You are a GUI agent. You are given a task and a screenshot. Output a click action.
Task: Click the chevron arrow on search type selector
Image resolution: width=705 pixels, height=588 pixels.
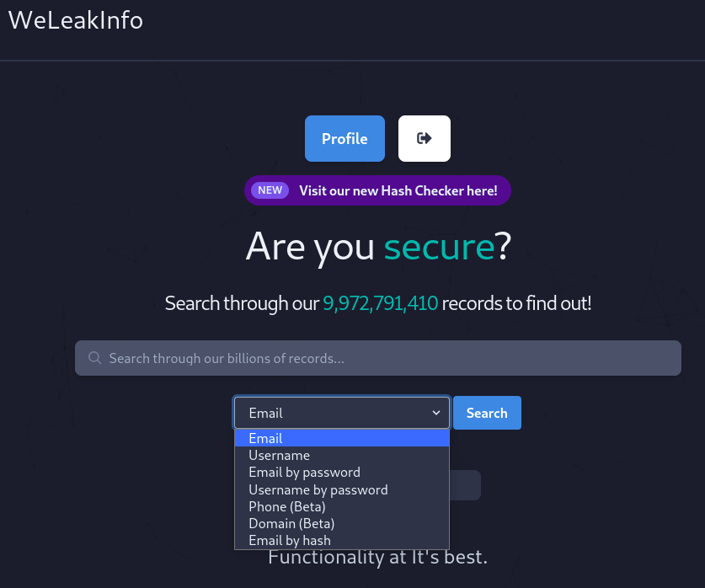point(436,413)
